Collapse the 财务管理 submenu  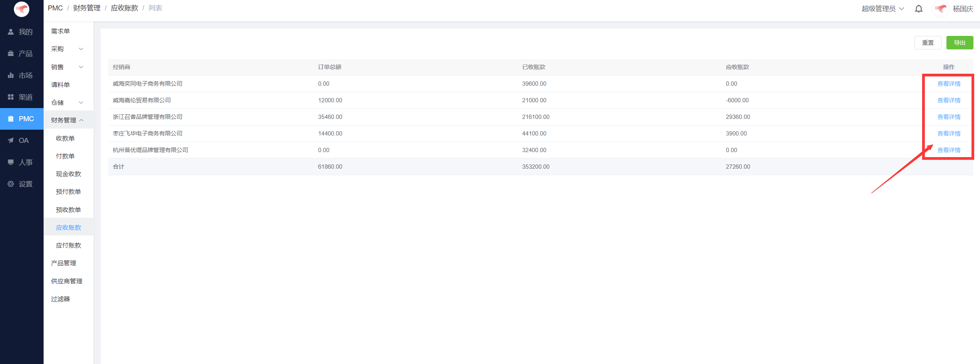[x=68, y=120]
